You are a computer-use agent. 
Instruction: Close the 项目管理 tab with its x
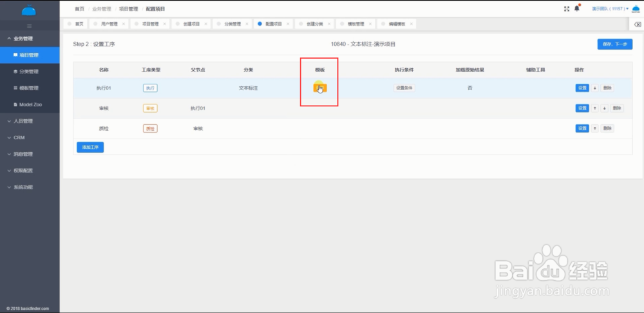[x=164, y=24]
